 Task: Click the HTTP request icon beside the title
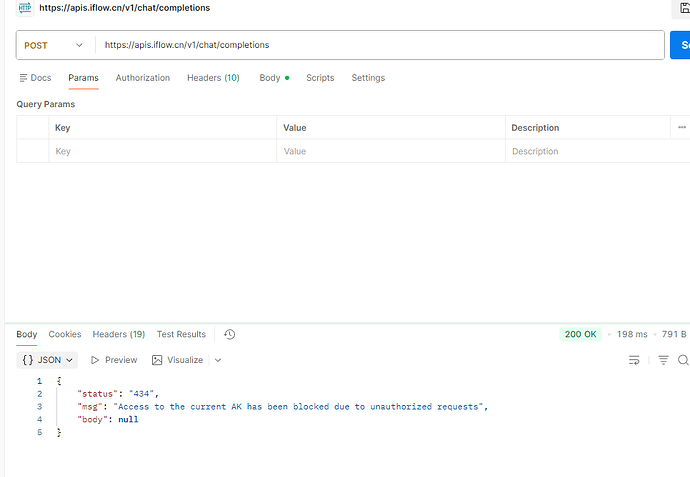point(25,8)
